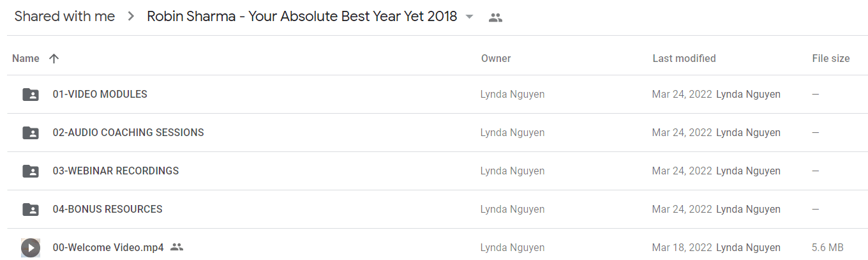Click the Owner column header
The width and height of the screenshot is (868, 260).
(x=496, y=58)
